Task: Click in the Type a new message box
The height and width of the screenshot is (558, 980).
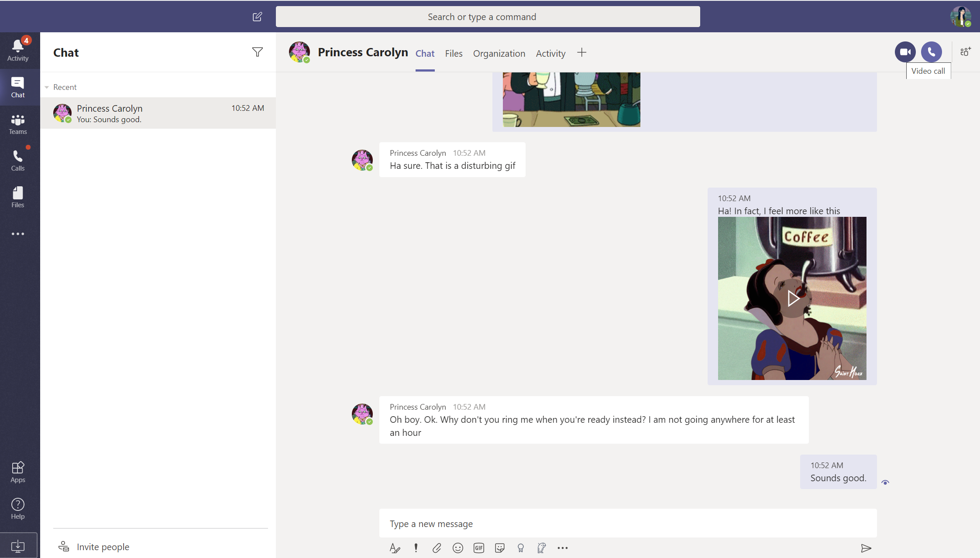Action: point(628,524)
